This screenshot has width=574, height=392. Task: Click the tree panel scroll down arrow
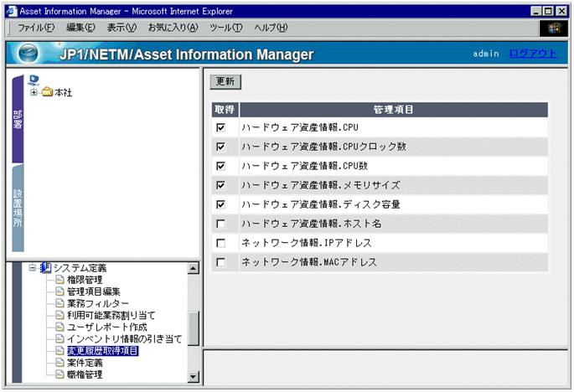coord(194,377)
